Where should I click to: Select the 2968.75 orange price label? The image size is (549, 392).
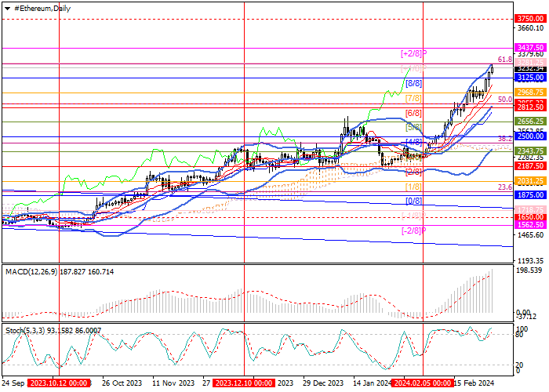529,92
